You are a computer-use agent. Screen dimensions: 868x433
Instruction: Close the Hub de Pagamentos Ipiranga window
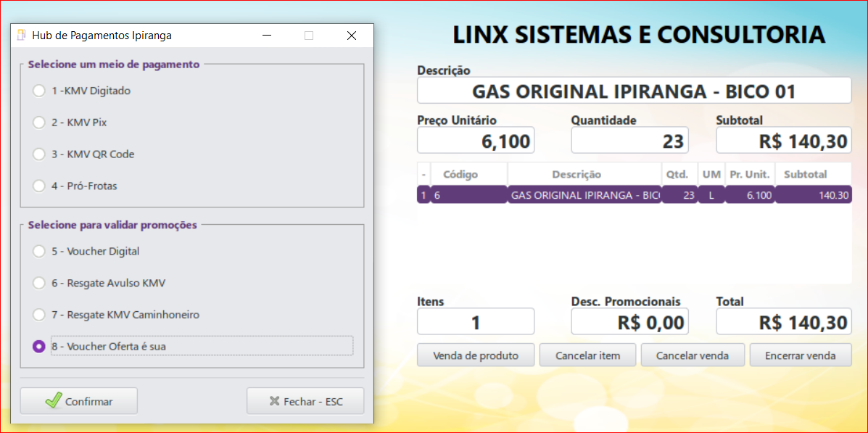(x=351, y=36)
